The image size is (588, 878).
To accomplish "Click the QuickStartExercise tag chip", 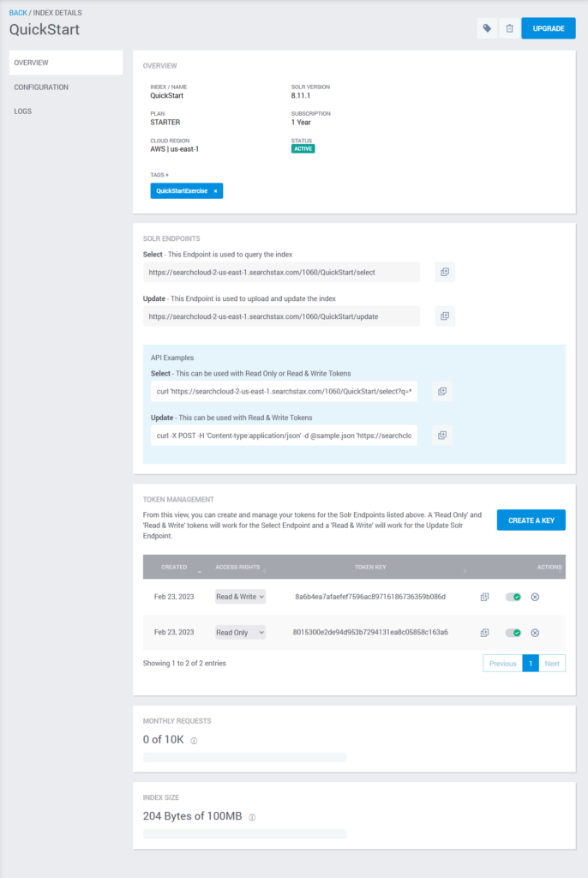I will click(x=187, y=191).
